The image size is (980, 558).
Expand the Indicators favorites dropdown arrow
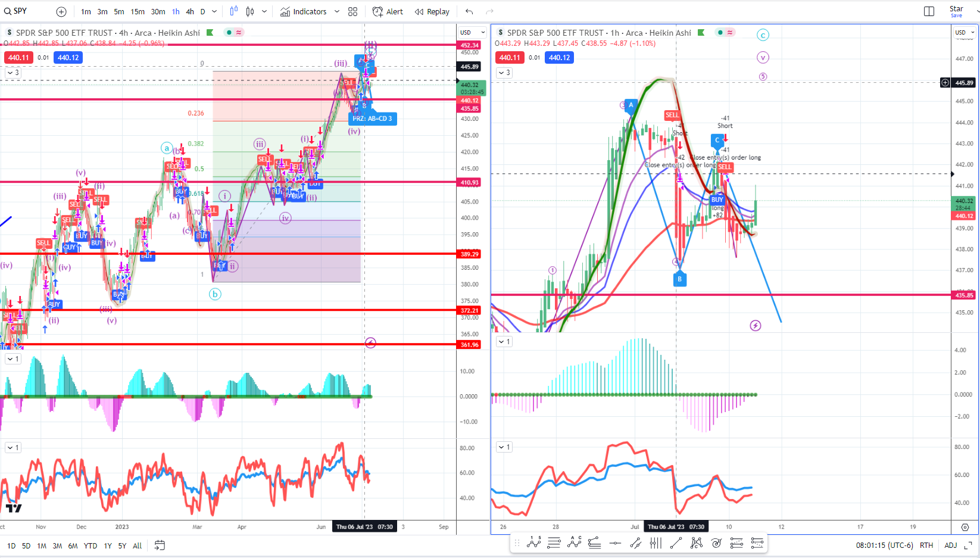pyautogui.click(x=337, y=12)
